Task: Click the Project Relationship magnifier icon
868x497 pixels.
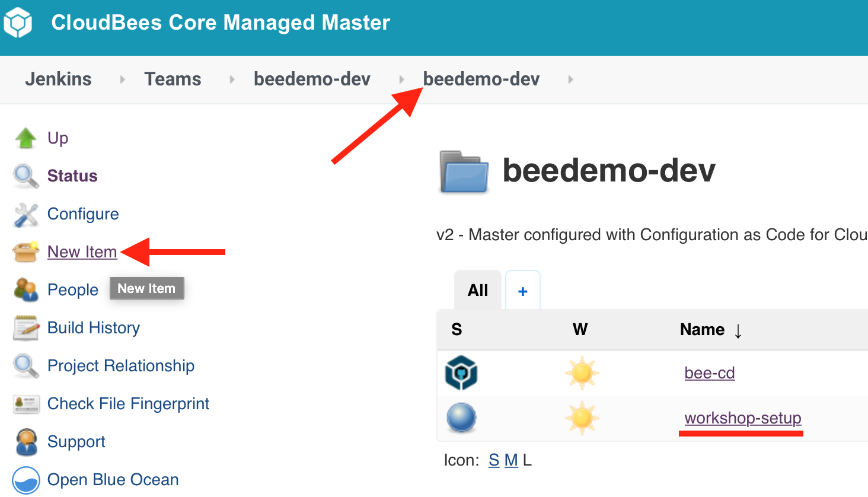Action: click(25, 366)
